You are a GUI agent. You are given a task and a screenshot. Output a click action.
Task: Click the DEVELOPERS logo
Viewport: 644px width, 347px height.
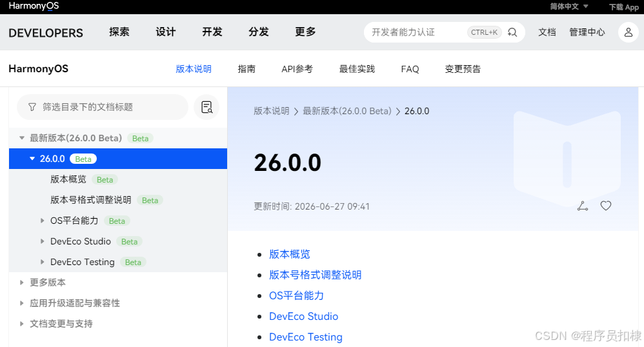click(x=46, y=33)
